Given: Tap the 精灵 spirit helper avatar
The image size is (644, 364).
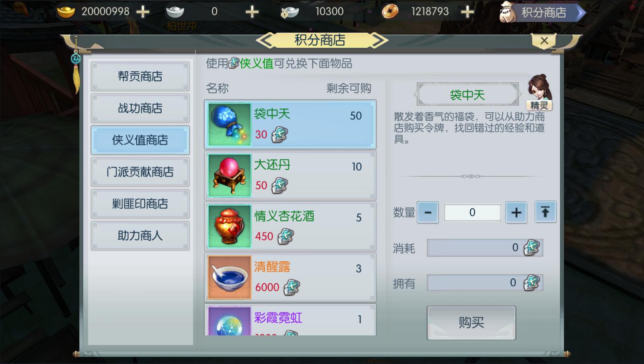Looking at the screenshot, I should (x=539, y=92).
